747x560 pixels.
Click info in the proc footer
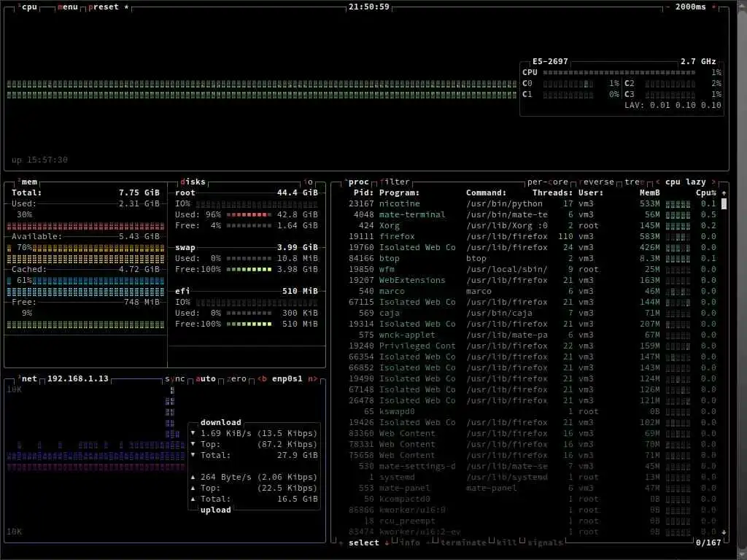pos(410,542)
